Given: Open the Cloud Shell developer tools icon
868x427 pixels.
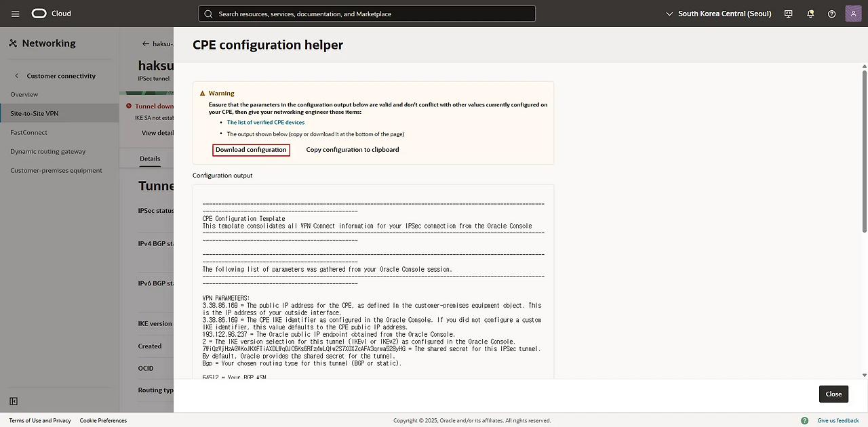Looking at the screenshot, I should click(788, 14).
